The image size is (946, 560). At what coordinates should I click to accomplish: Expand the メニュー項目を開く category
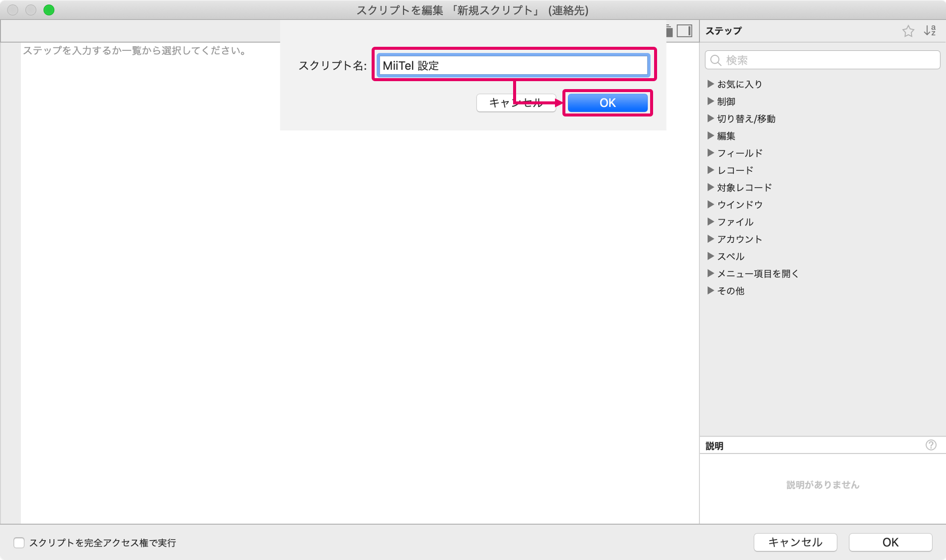click(x=710, y=273)
